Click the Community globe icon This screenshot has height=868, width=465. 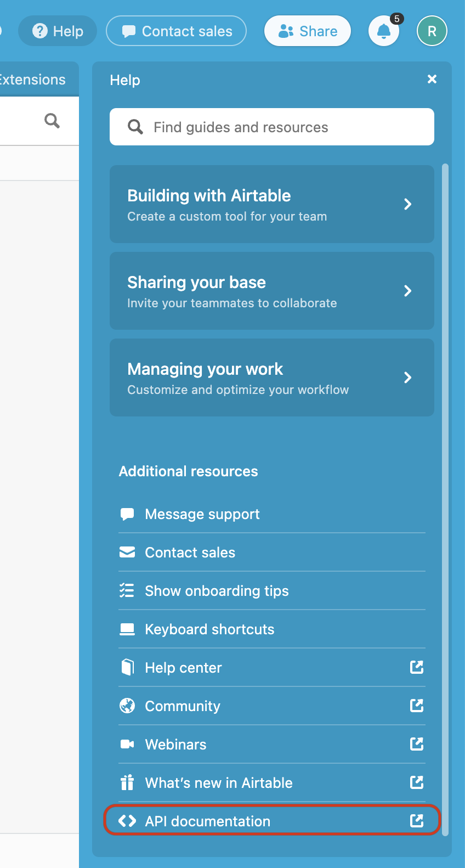click(127, 706)
